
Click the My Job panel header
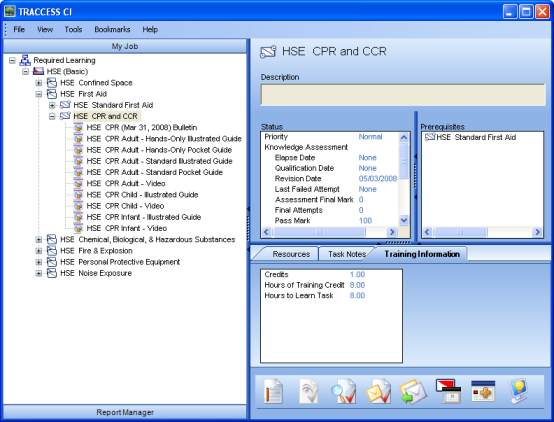pos(125,46)
